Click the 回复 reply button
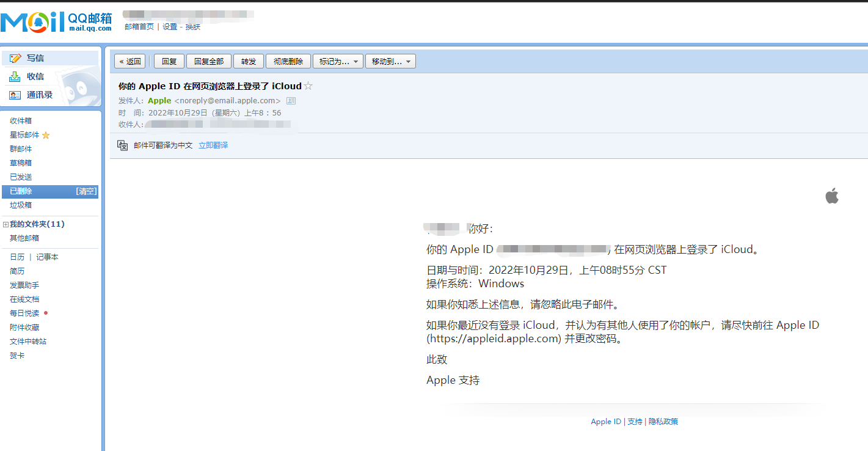 click(x=169, y=61)
